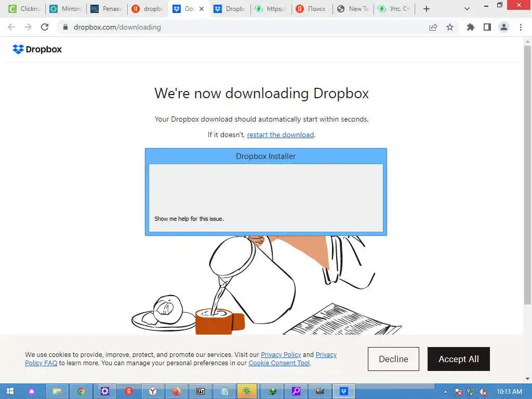Show hidden system tray icons
The height and width of the screenshot is (399, 532).
point(445,392)
